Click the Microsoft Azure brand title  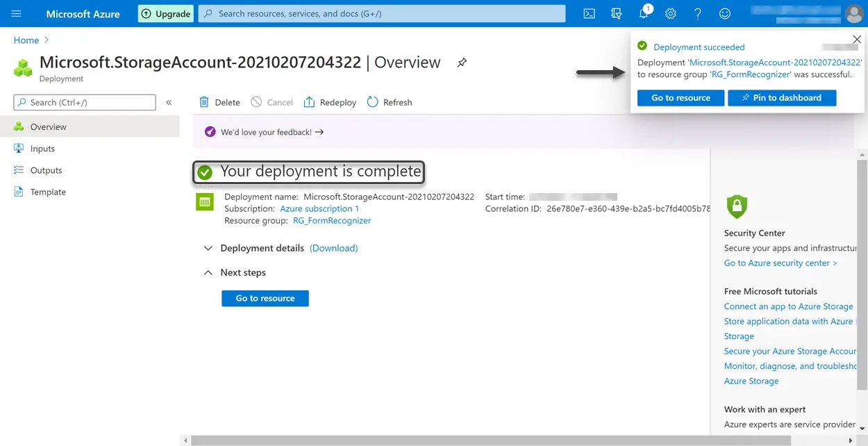tap(83, 14)
